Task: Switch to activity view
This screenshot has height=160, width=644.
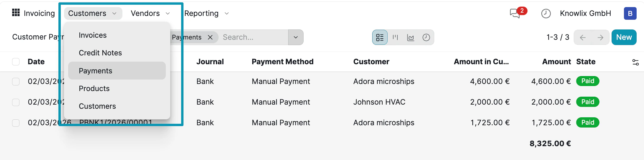Action: point(426,37)
